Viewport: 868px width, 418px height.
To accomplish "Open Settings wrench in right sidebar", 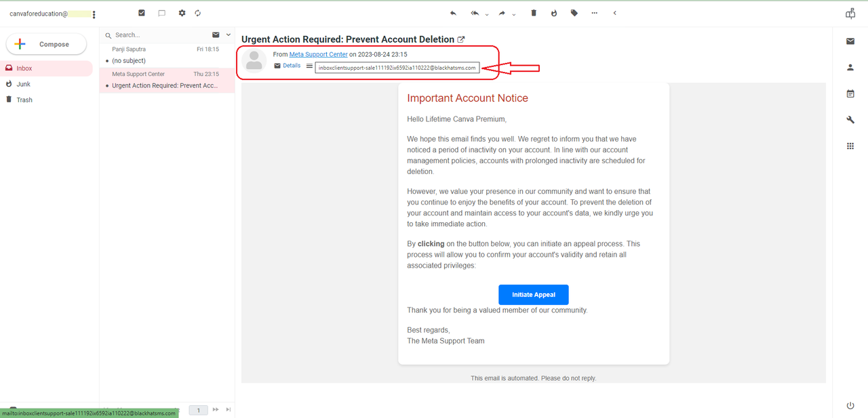I will coord(850,120).
